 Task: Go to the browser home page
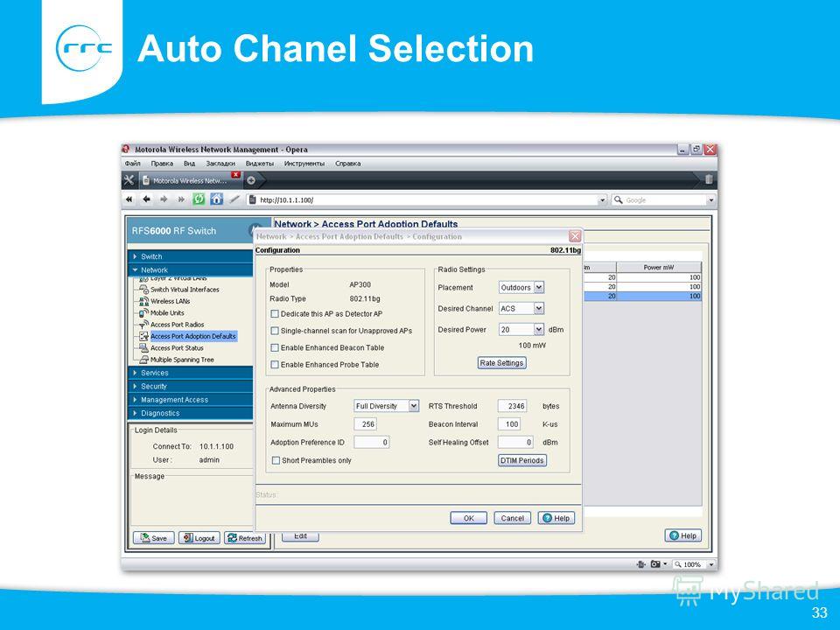(216, 199)
